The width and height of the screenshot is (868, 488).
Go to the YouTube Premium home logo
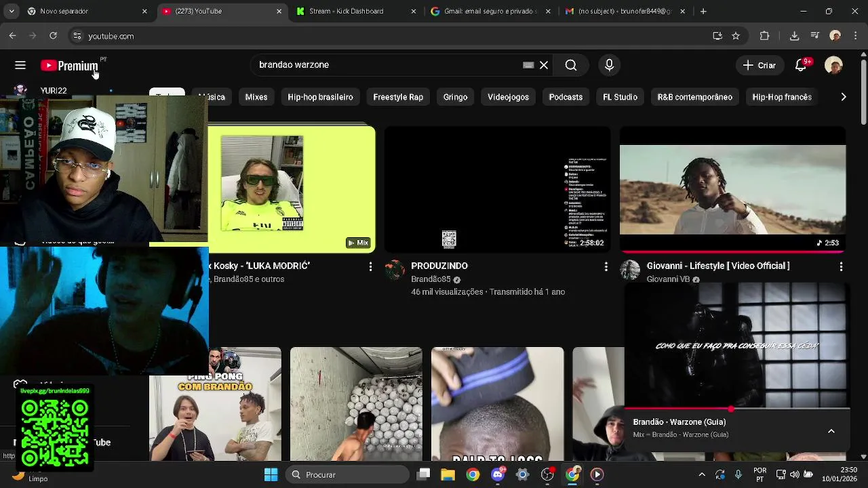(70, 66)
